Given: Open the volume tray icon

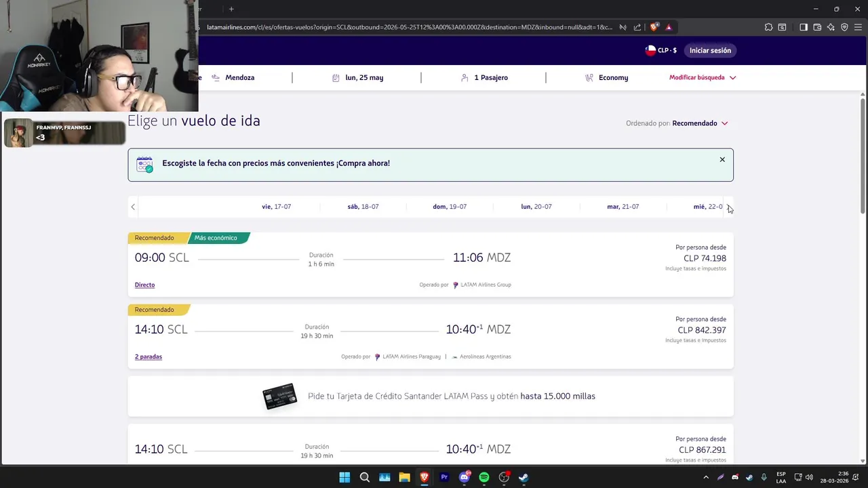Looking at the screenshot, I should [809, 477].
